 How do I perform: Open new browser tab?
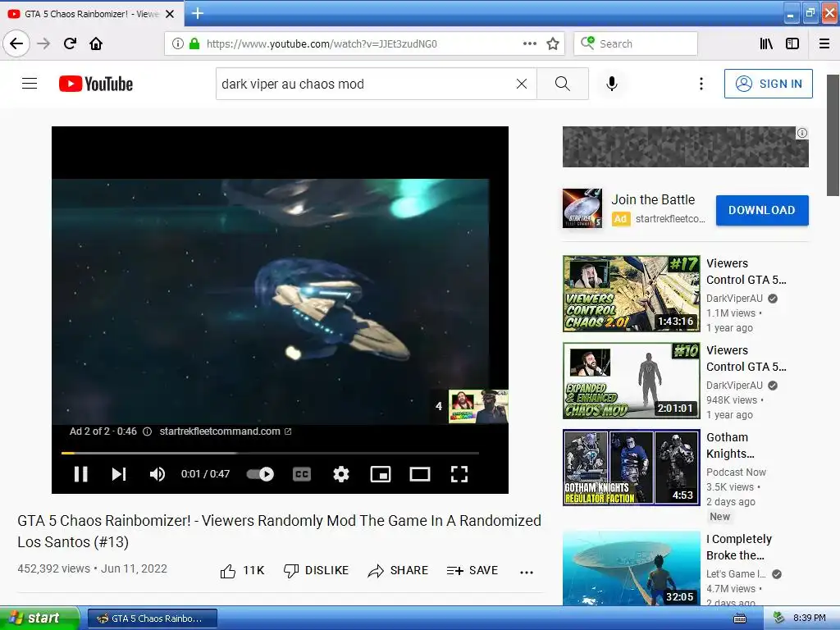[x=198, y=13]
